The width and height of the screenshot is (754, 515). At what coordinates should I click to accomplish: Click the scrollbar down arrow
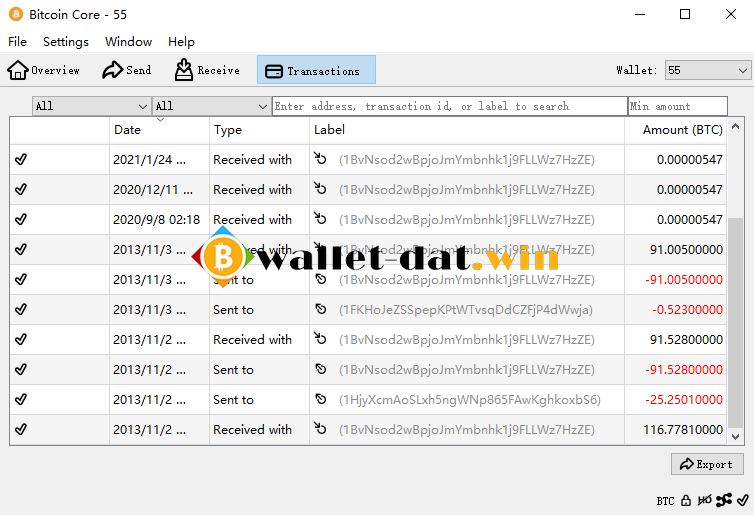click(735, 437)
